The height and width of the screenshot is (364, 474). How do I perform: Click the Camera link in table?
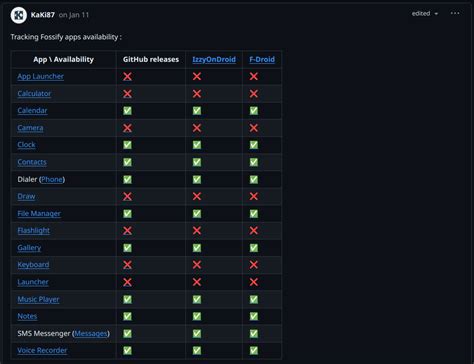[x=30, y=128]
